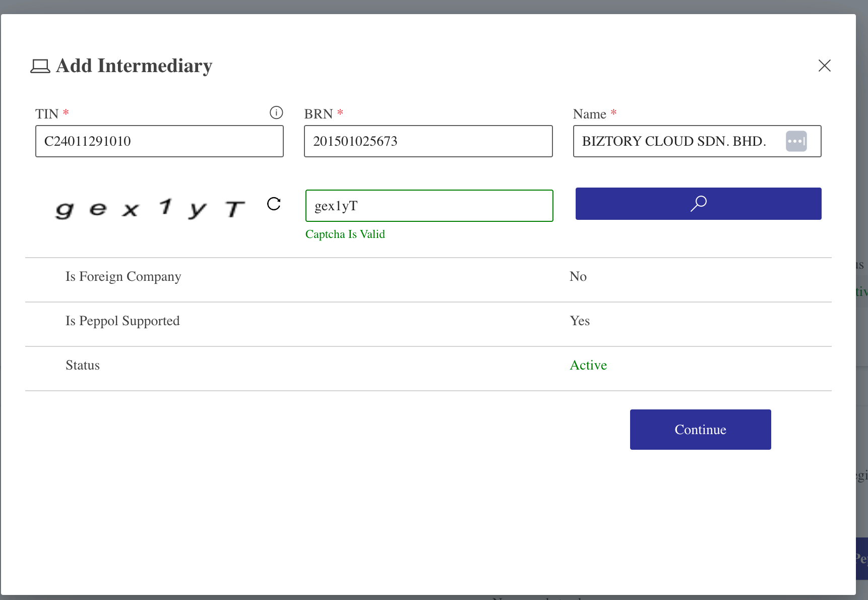868x600 pixels.
Task: Select the 'Captcha Is Valid' message
Action: (x=345, y=234)
